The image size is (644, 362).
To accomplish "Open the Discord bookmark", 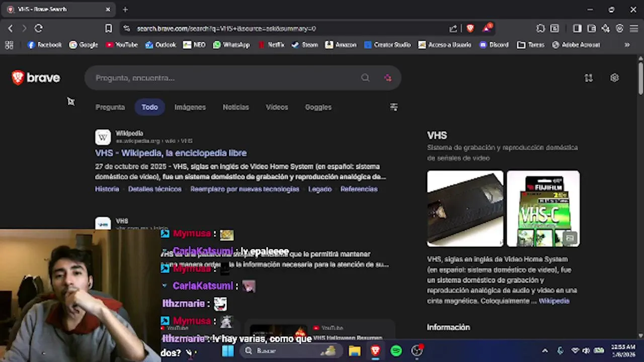I will [494, 45].
